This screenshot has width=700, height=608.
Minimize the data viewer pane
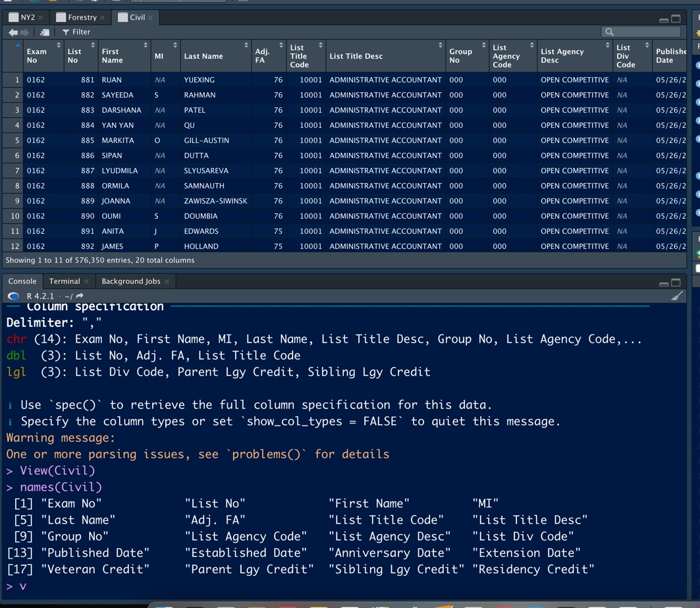tap(664, 19)
